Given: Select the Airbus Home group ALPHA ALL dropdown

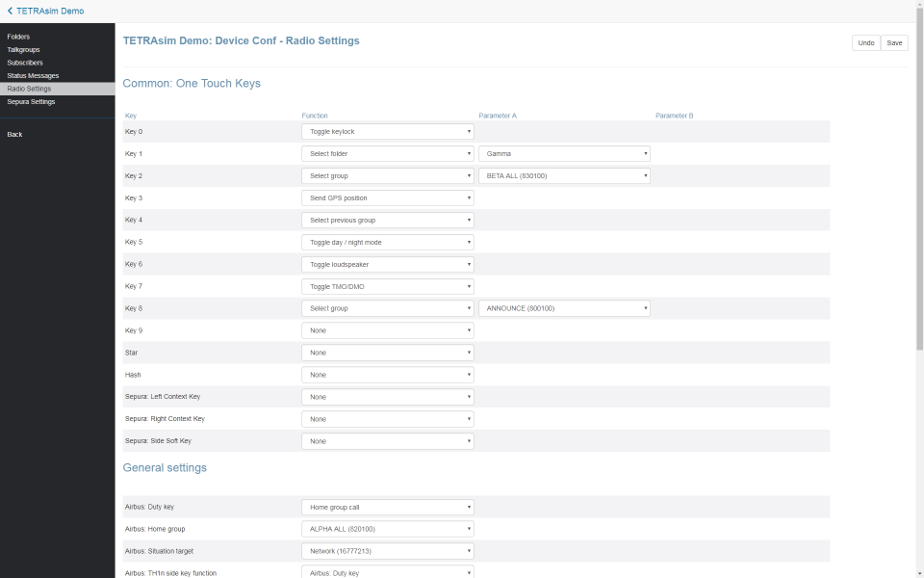Looking at the screenshot, I should pyautogui.click(x=387, y=529).
